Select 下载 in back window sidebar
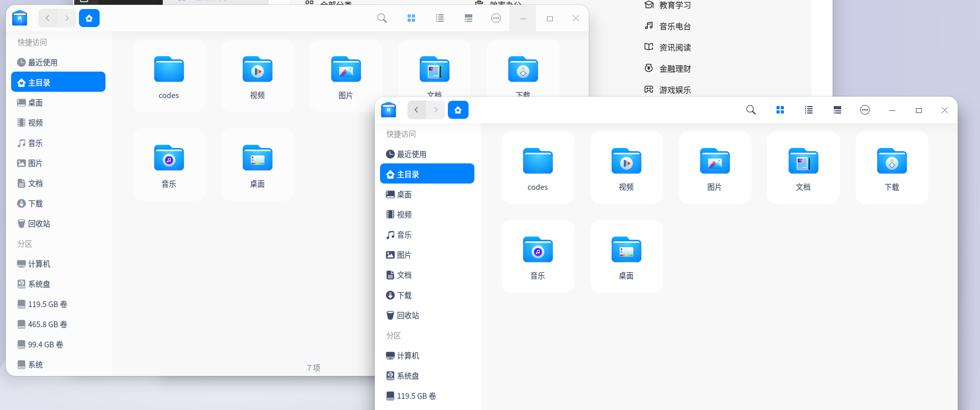Viewport: 980px width, 410px height. coord(58,203)
